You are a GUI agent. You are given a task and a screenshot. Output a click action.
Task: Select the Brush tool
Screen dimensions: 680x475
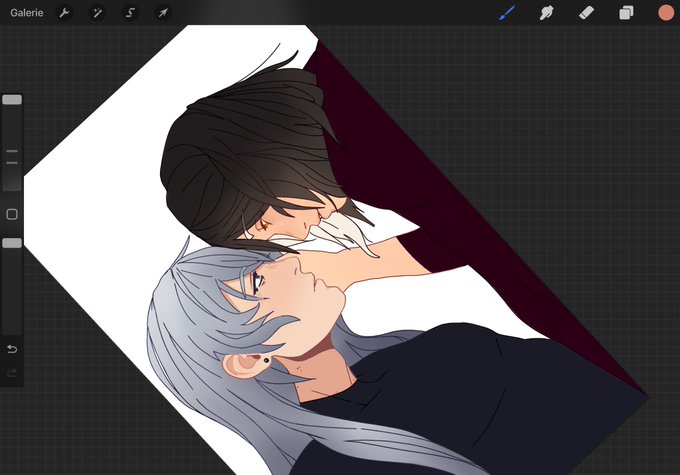tap(507, 13)
